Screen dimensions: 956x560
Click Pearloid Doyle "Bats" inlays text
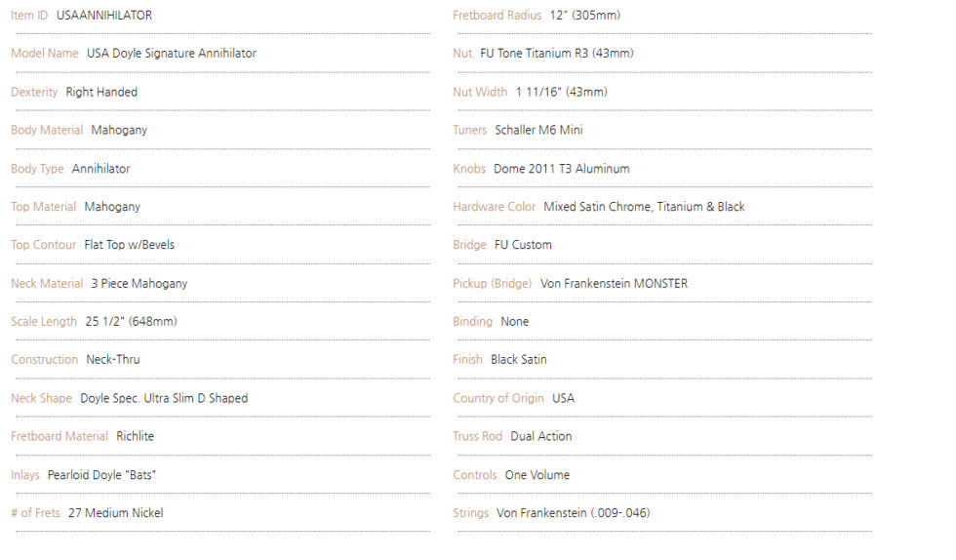click(x=101, y=474)
